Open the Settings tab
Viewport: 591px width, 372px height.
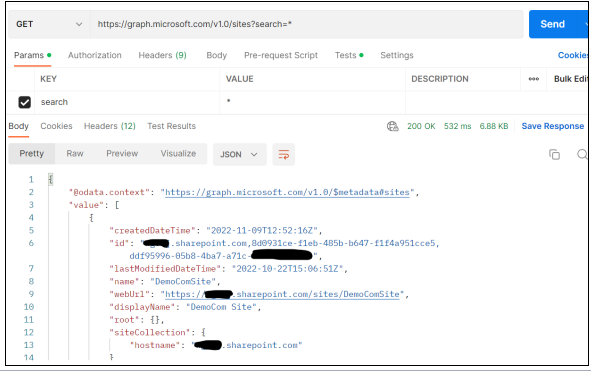click(397, 55)
